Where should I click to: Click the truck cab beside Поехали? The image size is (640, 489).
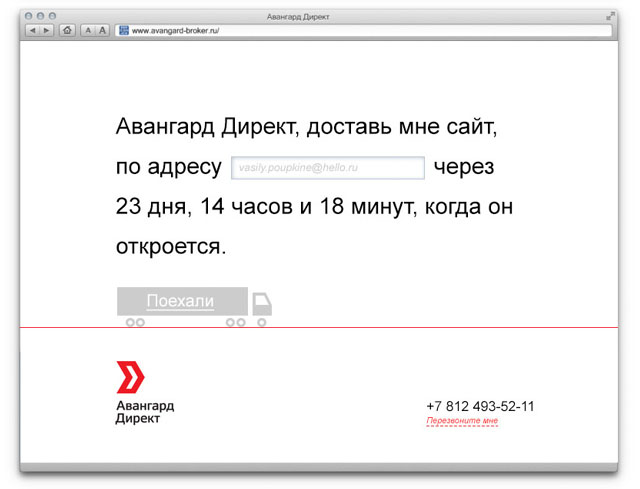[261, 304]
